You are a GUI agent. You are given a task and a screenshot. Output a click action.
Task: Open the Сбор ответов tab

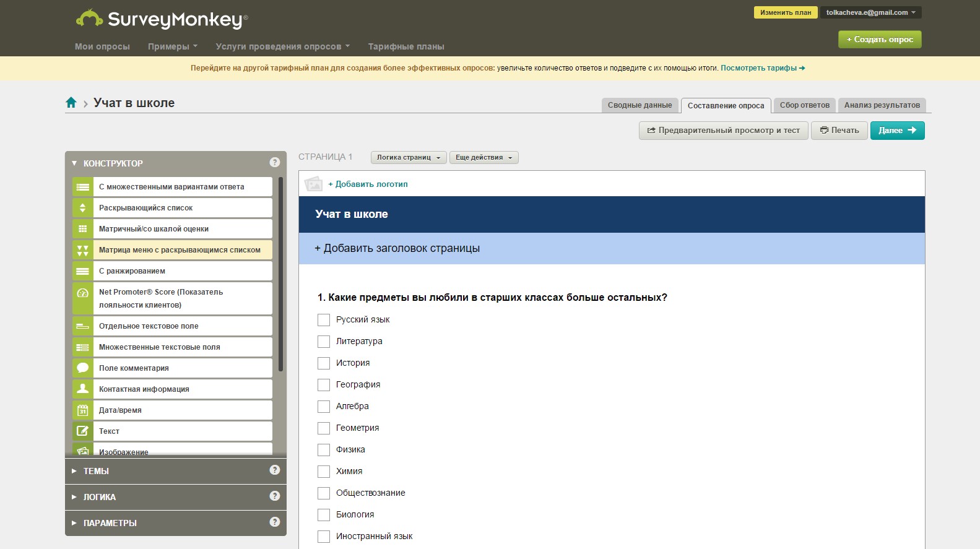[x=805, y=105]
